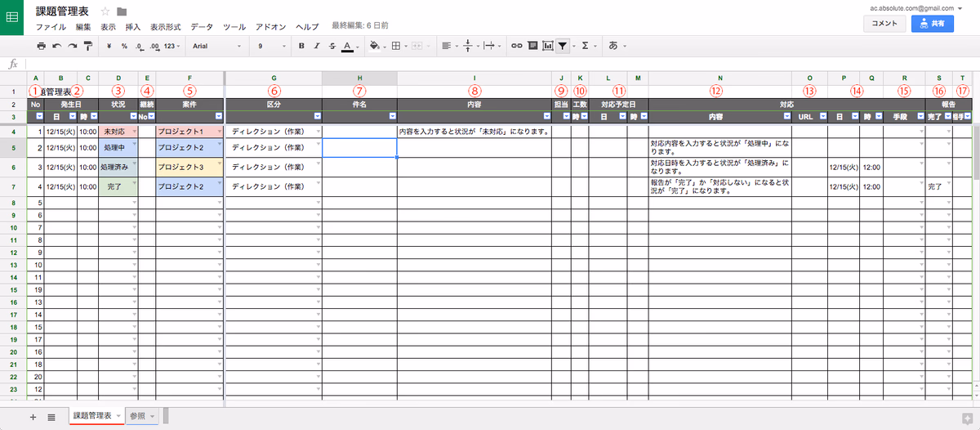The height and width of the screenshot is (430, 980).
Task: Select the paint format roller icon
Action: point(87,47)
